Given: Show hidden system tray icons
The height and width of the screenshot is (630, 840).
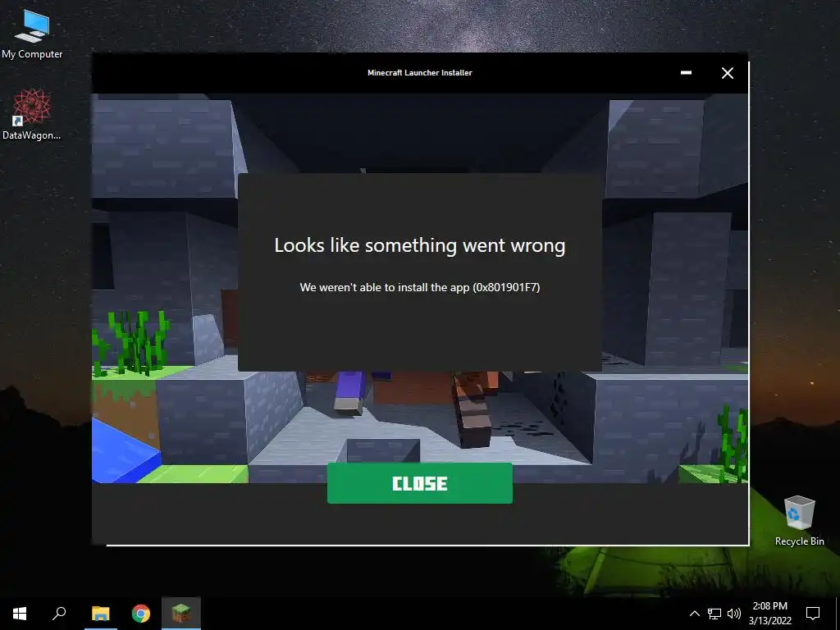Looking at the screenshot, I should pos(694,614).
